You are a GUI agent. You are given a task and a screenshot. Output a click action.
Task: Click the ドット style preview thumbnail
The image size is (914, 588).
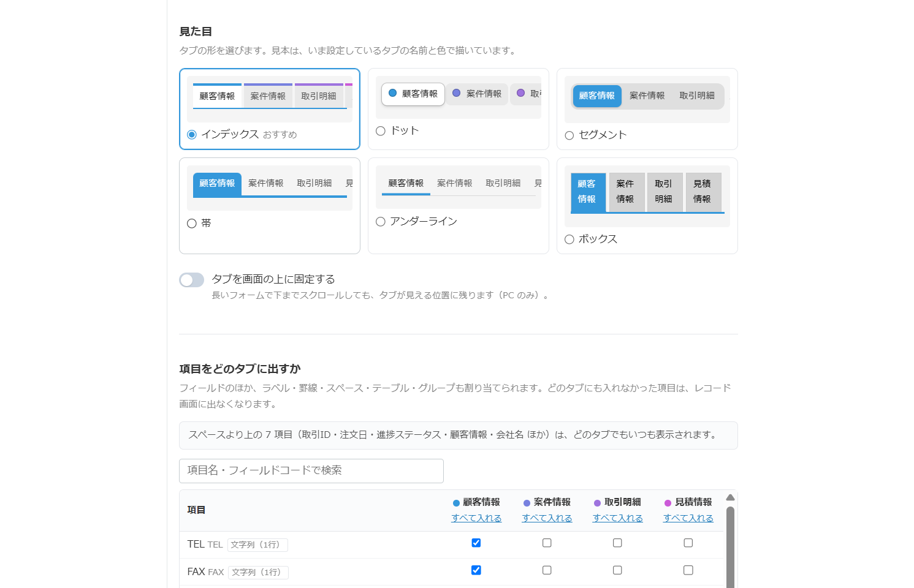[x=459, y=97]
